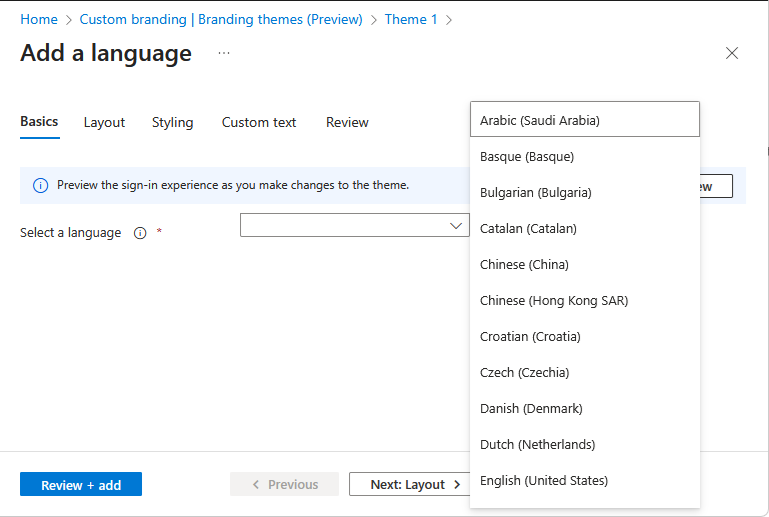Open Custom branding breadcrumb link
Screen dimensions: 769x517
(x=221, y=19)
